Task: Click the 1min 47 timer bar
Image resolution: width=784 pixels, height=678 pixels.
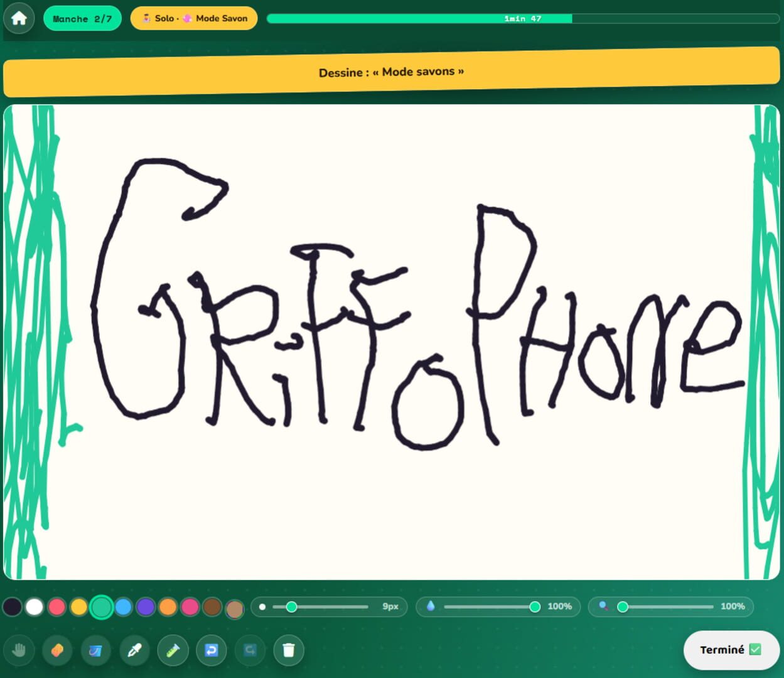Action: [x=523, y=18]
